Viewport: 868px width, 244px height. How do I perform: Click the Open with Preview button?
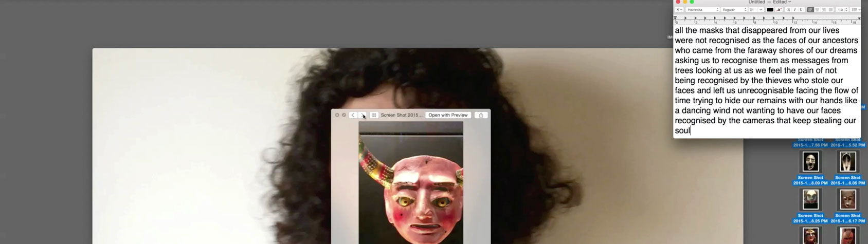(448, 115)
